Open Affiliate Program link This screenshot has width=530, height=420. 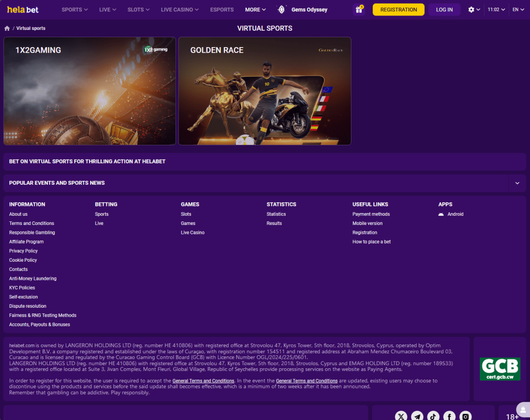coord(26,242)
